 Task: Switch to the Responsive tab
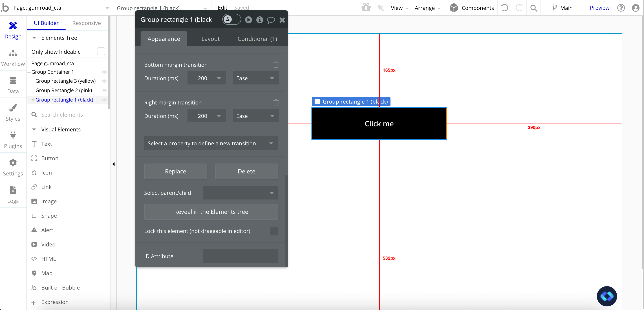tap(86, 23)
